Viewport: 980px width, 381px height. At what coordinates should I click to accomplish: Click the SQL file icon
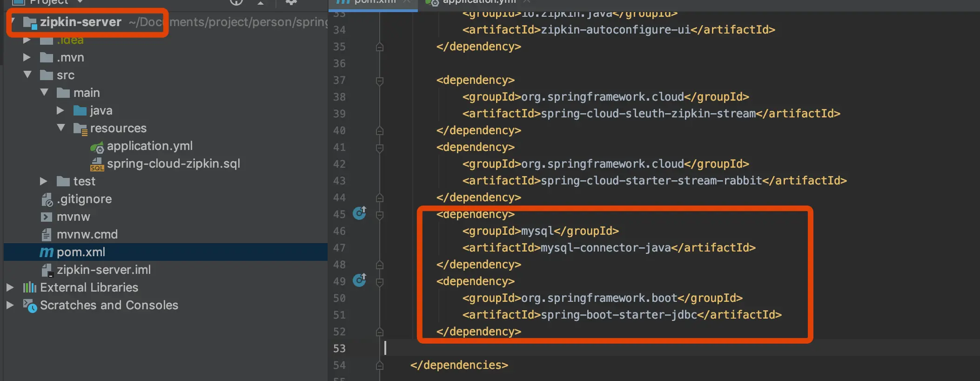coord(97,164)
